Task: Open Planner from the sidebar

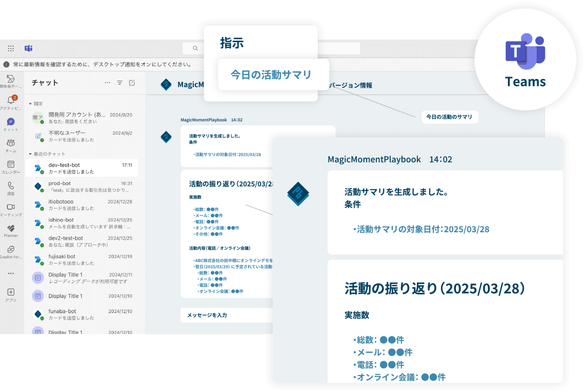Action: coord(11,228)
